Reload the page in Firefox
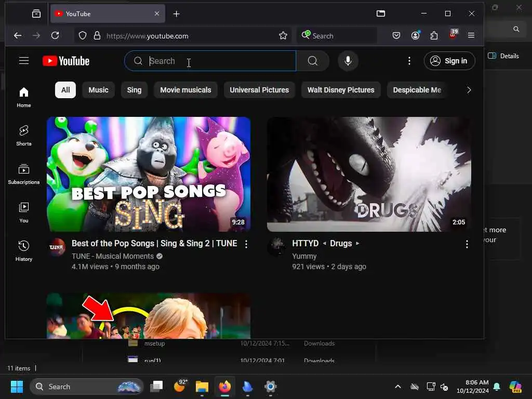 tap(55, 35)
